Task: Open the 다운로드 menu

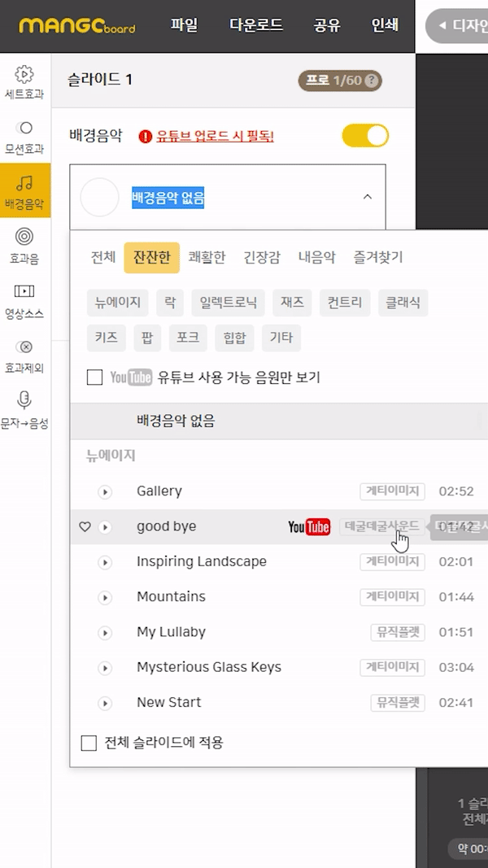Action: [255, 25]
